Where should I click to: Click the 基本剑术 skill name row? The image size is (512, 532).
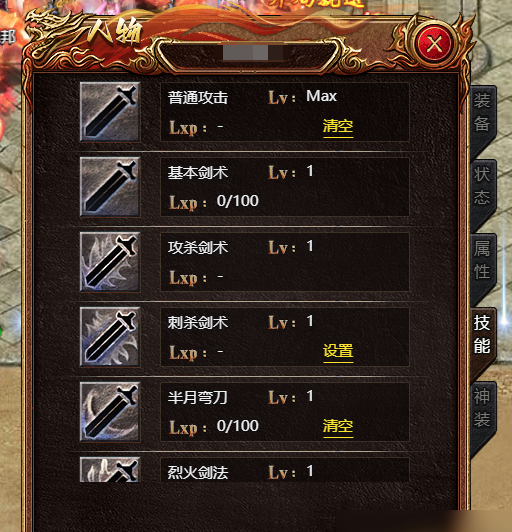(x=285, y=187)
